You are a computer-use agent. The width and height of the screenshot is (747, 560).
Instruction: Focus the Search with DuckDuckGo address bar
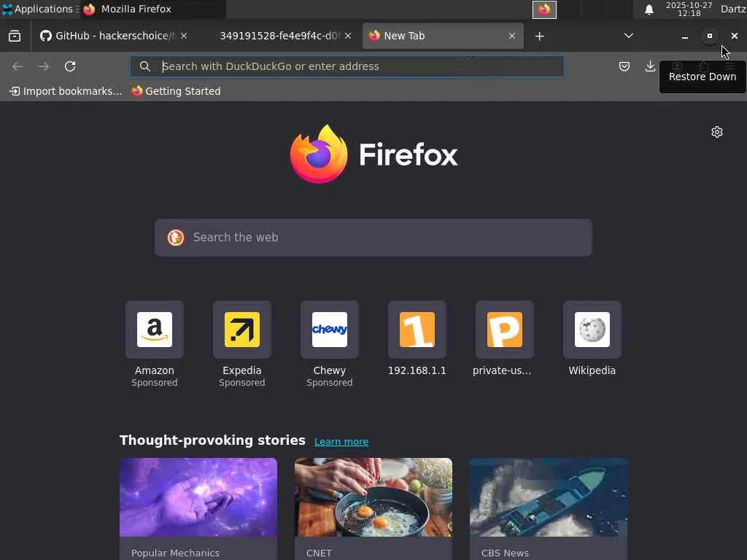pyautogui.click(x=347, y=66)
